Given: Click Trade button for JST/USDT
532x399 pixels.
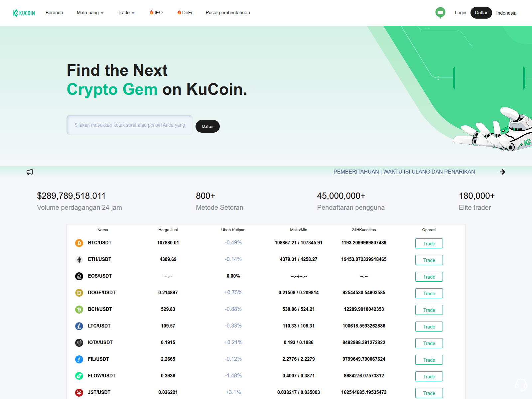Looking at the screenshot, I should tap(429, 393).
